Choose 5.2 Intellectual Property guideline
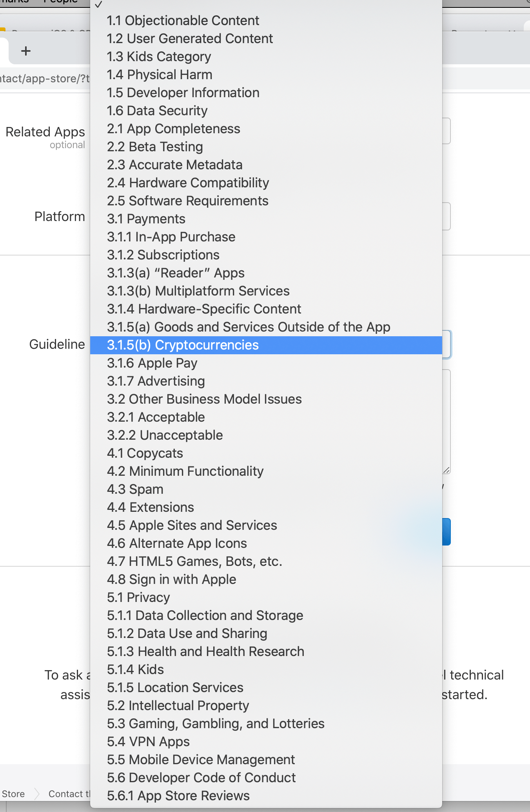Image resolution: width=530 pixels, height=812 pixels. 178,705
